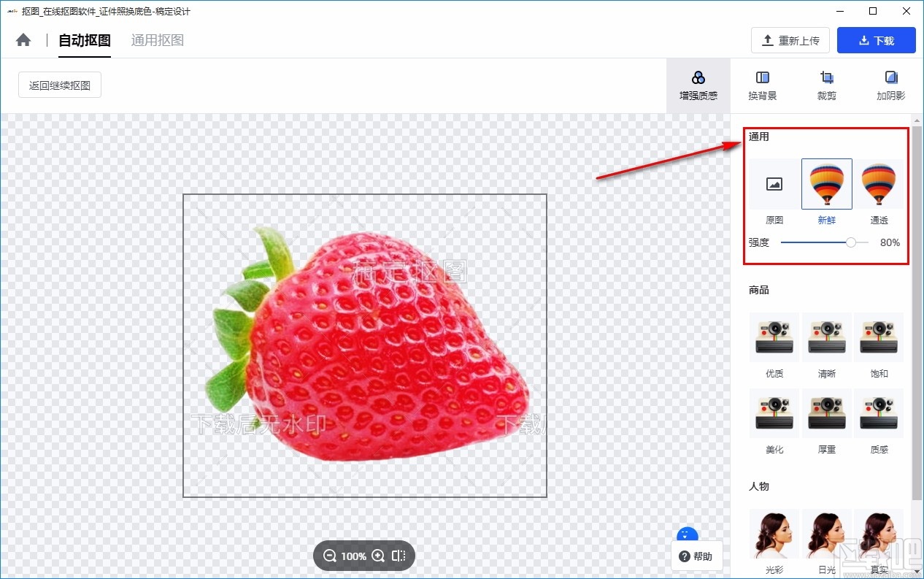Adjust the 强度 slider handle
The width and height of the screenshot is (924, 579).
point(851,242)
